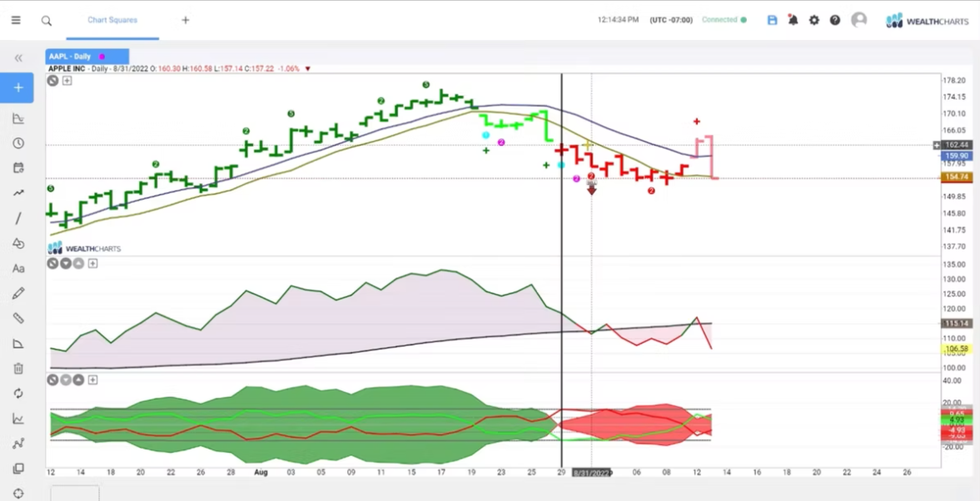Select the Aa text annotation tool
The image size is (980, 501).
(x=18, y=269)
